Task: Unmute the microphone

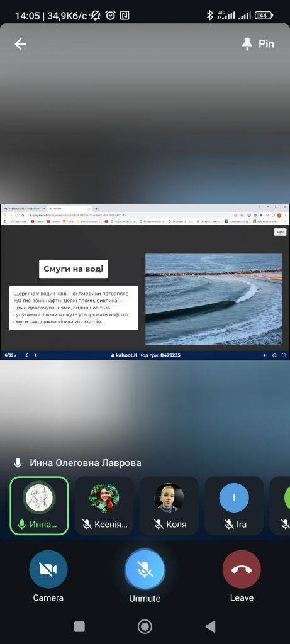Action: click(x=145, y=576)
